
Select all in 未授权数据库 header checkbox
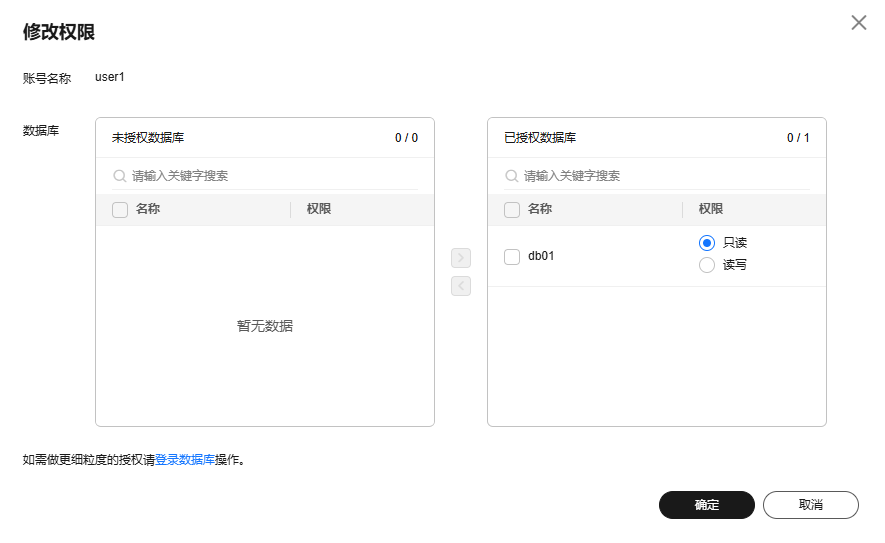[x=120, y=210]
